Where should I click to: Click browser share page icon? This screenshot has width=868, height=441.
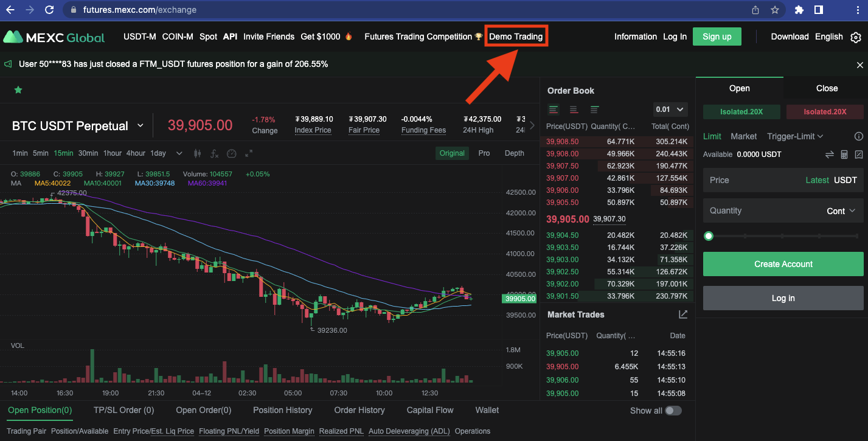tap(755, 10)
